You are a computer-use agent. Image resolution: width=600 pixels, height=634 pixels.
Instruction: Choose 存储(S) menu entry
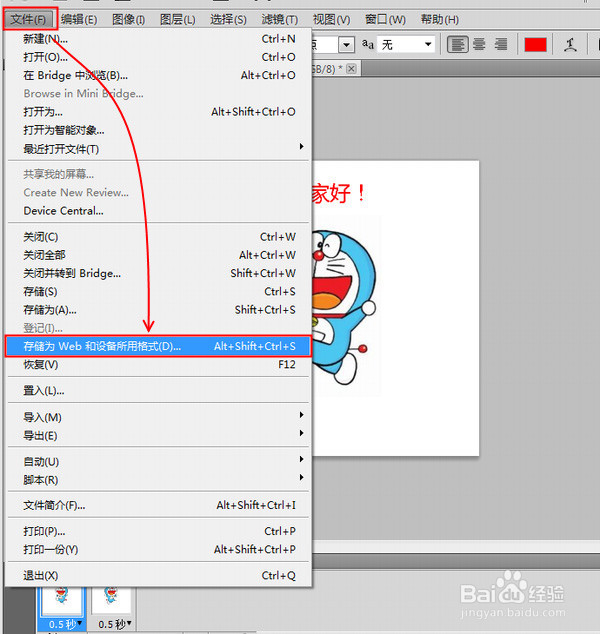(x=158, y=292)
